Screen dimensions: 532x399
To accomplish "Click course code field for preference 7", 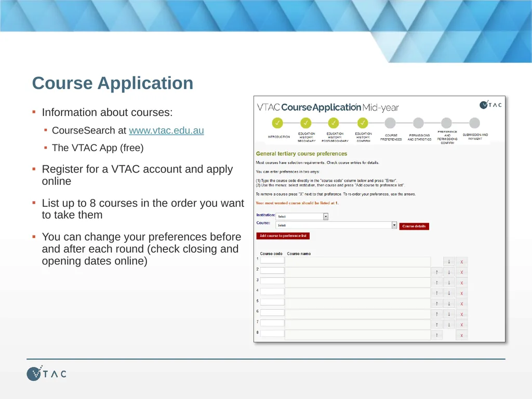I will pos(272,323).
